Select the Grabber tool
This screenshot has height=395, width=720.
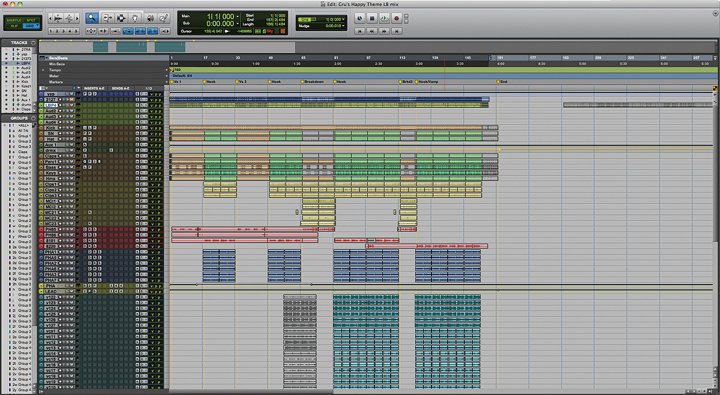tap(135, 18)
